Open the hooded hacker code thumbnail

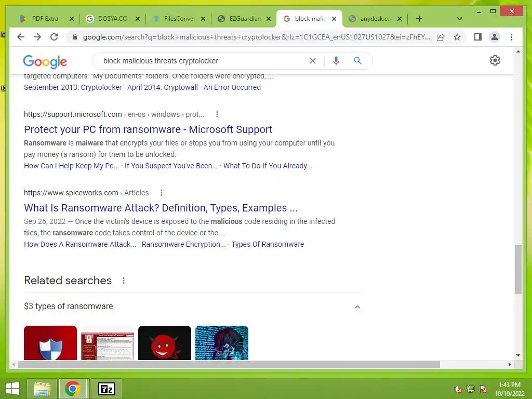(222, 343)
